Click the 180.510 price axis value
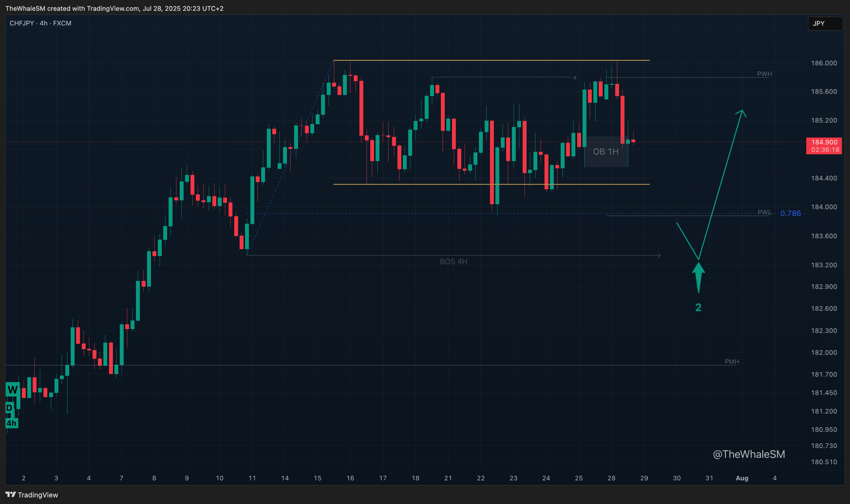This screenshot has width=850, height=504. 824,462
